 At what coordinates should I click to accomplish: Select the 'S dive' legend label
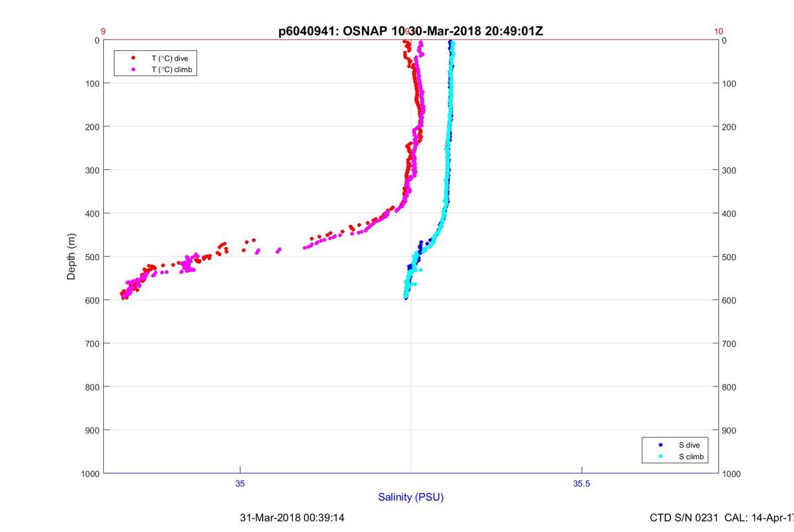click(x=689, y=445)
